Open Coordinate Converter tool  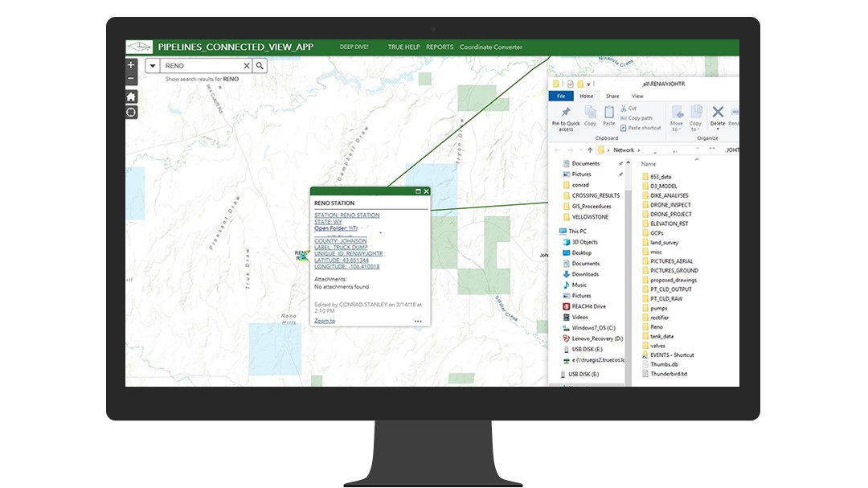click(491, 47)
